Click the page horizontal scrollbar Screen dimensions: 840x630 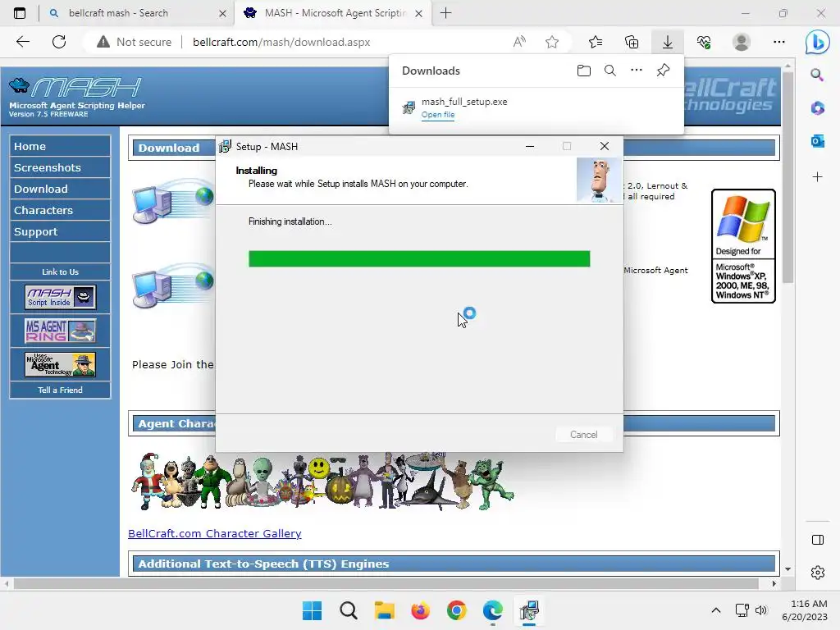coord(386,583)
